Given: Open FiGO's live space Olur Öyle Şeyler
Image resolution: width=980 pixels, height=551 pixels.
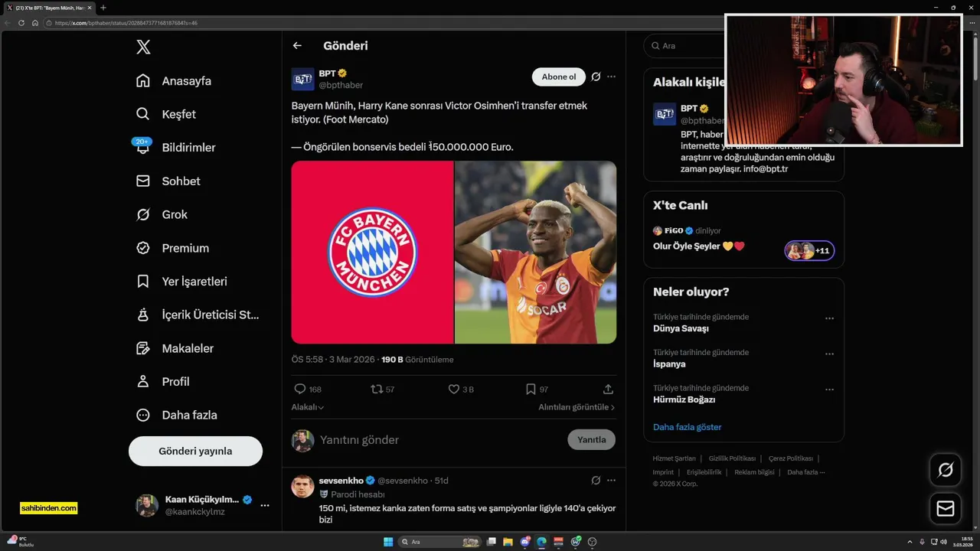Looking at the screenshot, I should pyautogui.click(x=699, y=246).
